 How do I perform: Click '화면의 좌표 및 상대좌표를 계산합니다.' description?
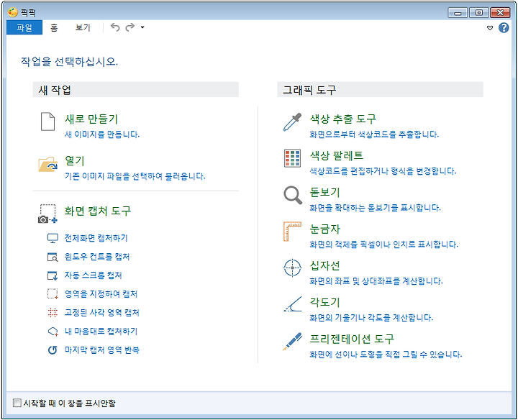click(376, 281)
